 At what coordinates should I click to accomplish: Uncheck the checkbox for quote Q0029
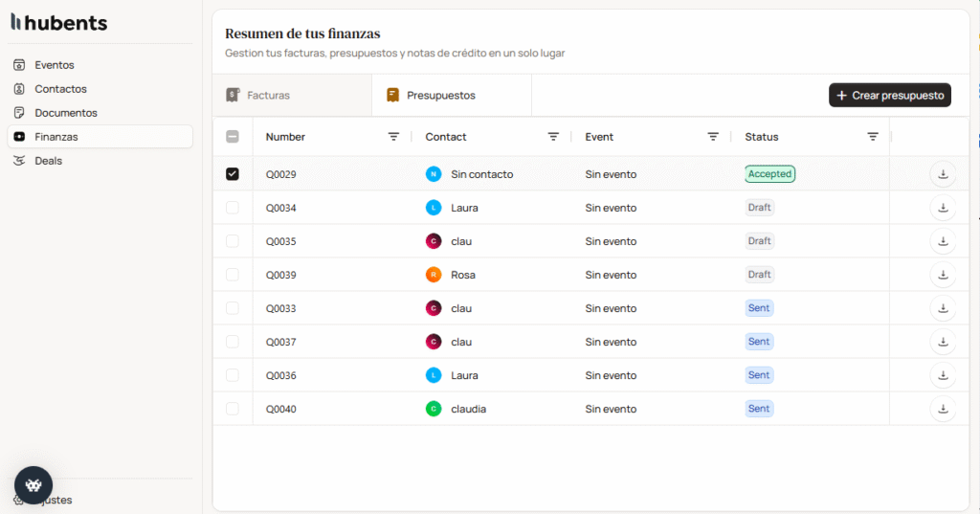point(233,174)
